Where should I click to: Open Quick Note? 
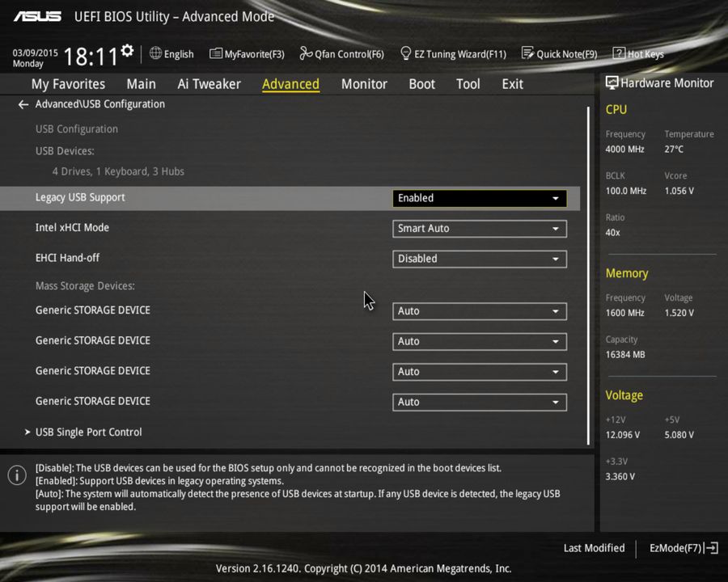560,53
